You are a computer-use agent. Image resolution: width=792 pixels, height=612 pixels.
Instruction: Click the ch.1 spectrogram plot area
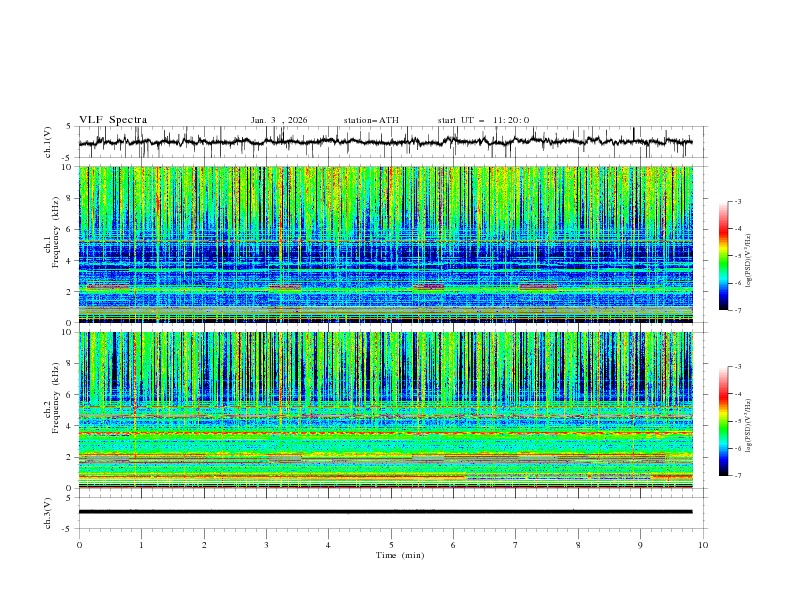(x=385, y=244)
